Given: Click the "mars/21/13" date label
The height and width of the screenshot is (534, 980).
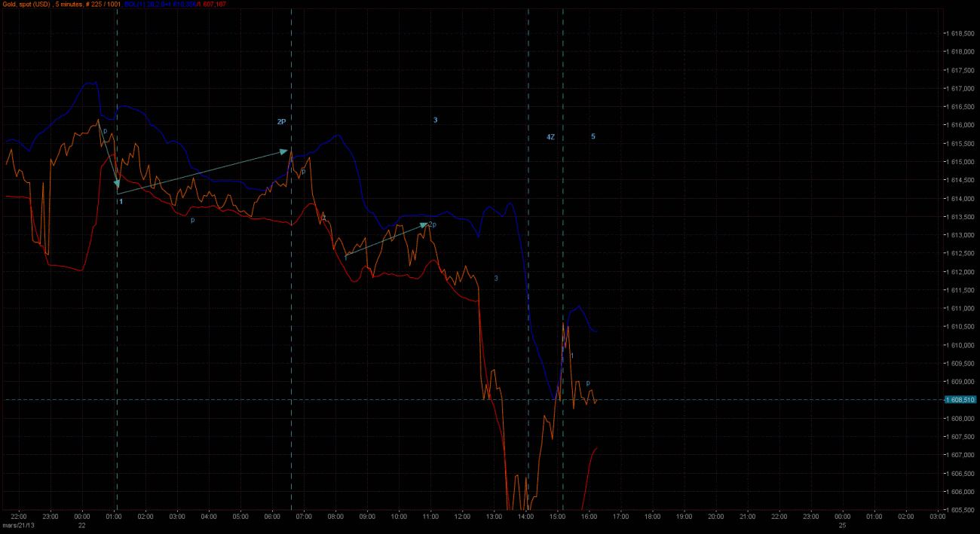Looking at the screenshot, I should click(17, 526).
